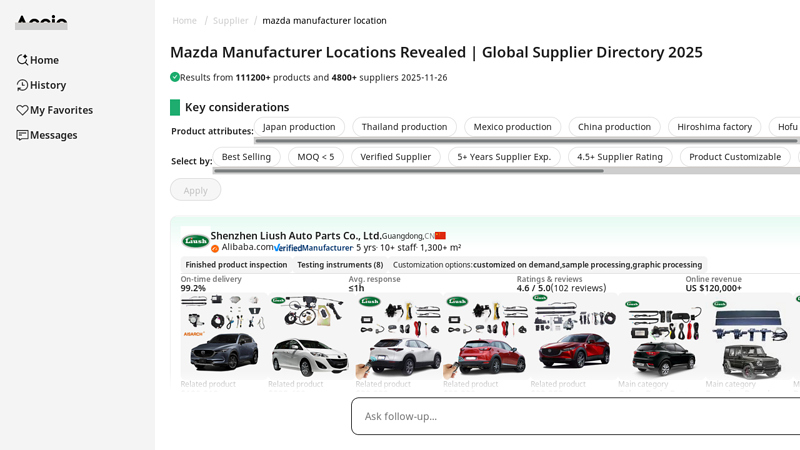Click the China flag icon
The image size is (800, 450).
pyautogui.click(x=440, y=236)
